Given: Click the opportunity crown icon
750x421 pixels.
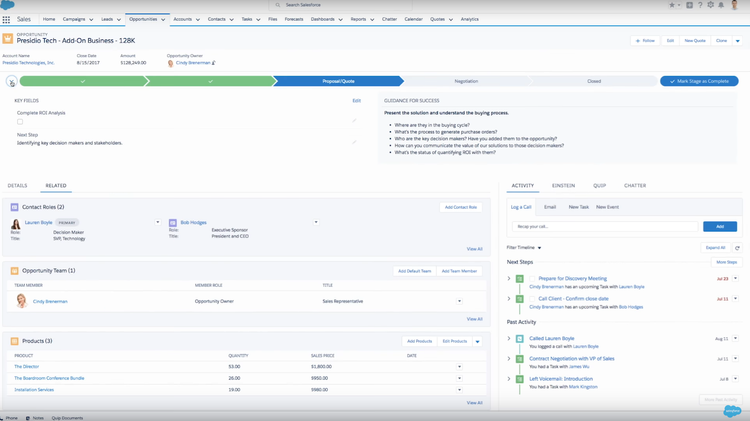Looking at the screenshot, I should (8, 38).
